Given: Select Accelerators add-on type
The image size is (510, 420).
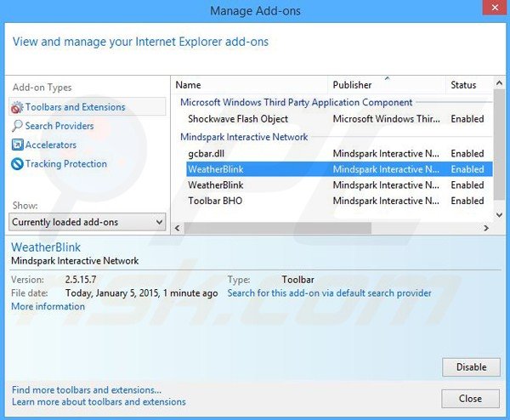Looking at the screenshot, I should [51, 145].
